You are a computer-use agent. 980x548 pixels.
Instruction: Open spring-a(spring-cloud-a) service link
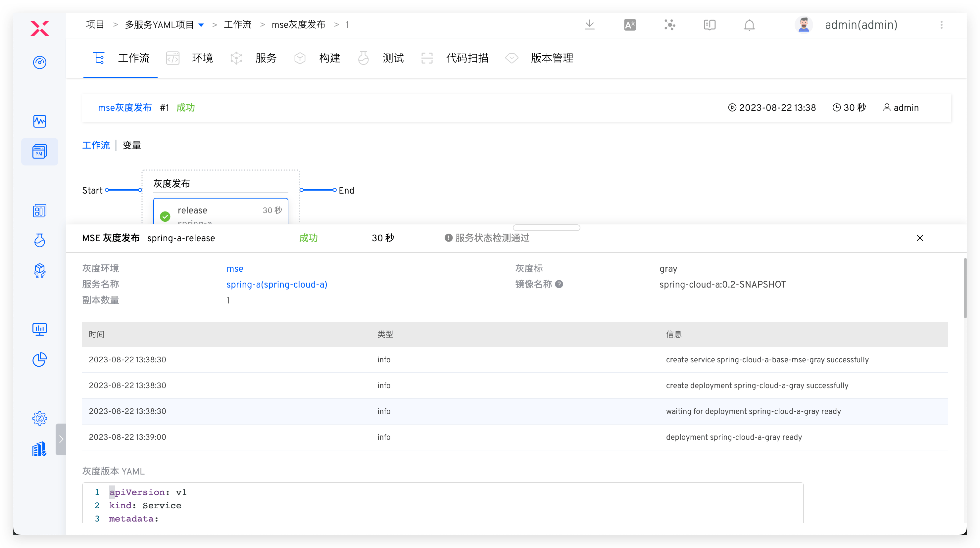pos(276,285)
